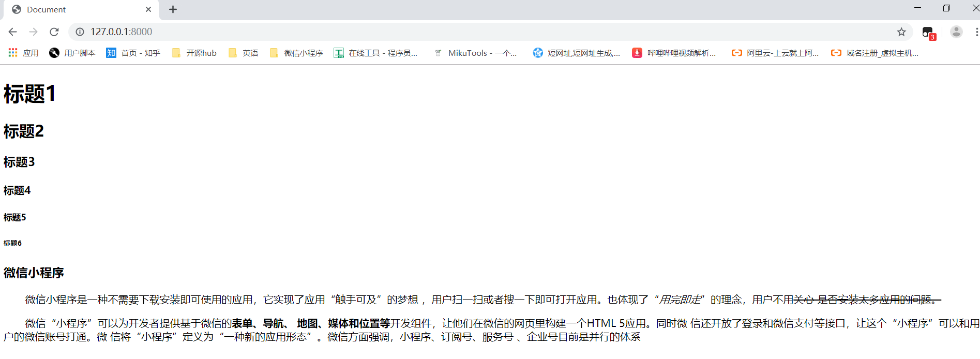Reload the current page
Image resolution: width=980 pixels, height=359 pixels.
(x=54, y=32)
